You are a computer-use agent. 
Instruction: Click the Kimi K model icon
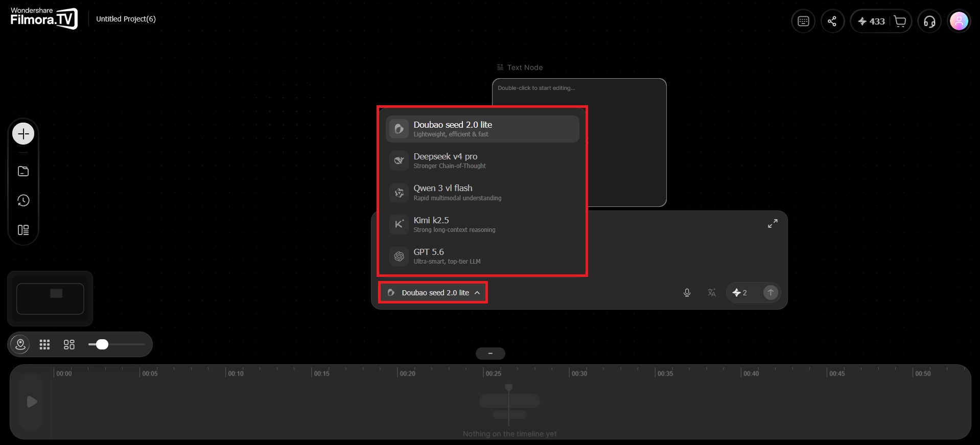point(399,224)
